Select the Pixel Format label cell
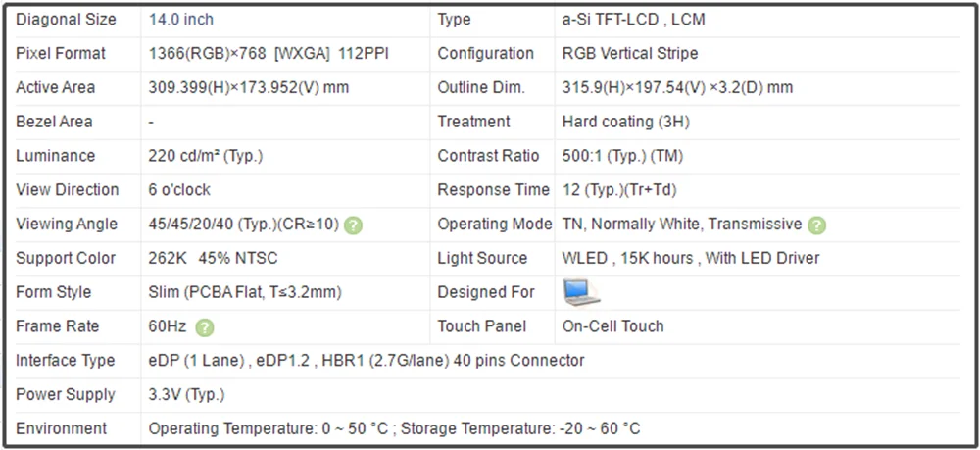This screenshot has width=980, height=450. click(61, 54)
